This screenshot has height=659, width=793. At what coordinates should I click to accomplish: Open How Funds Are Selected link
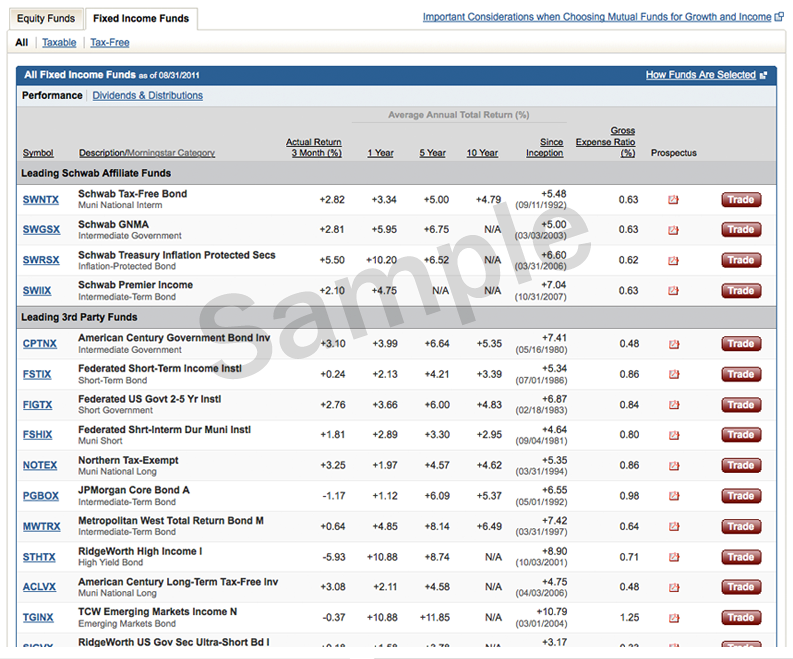pos(701,75)
